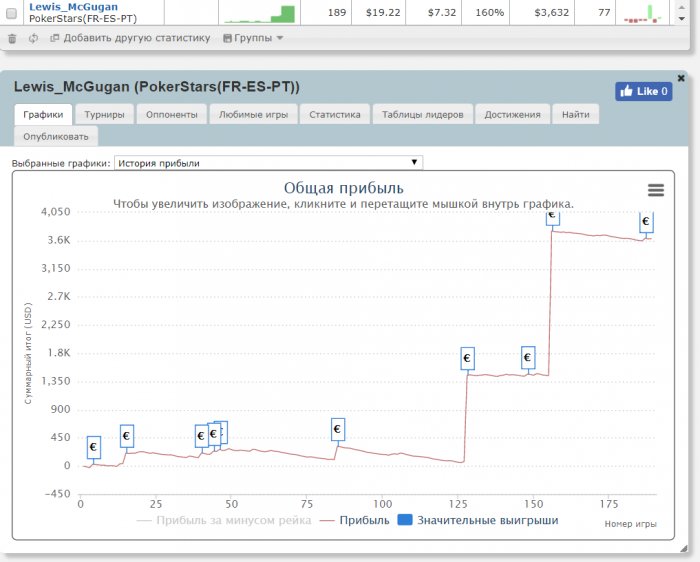Expand the История прибыли chart selector
Screen dimensions: 700x562
tap(268, 162)
